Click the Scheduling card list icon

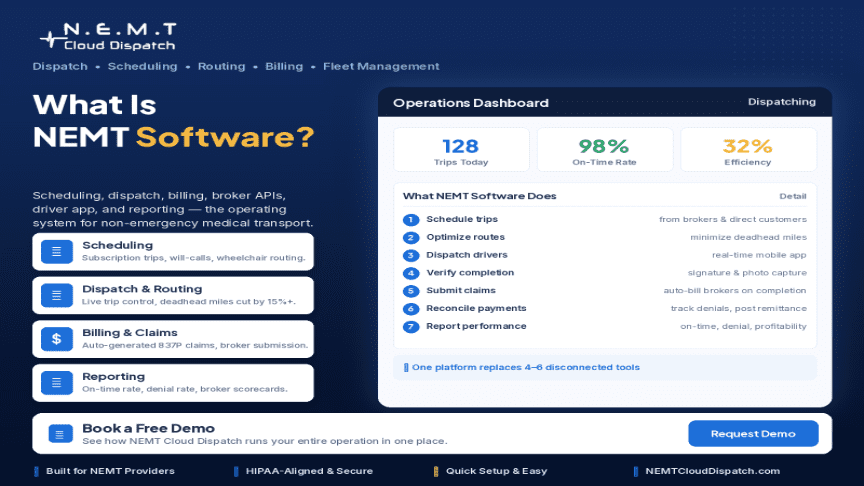pyautogui.click(x=57, y=252)
